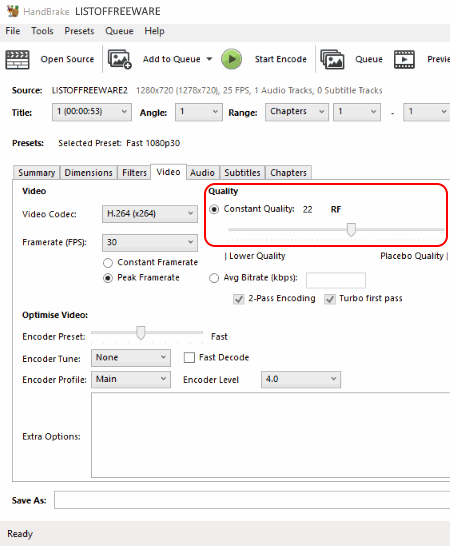Select the Avg Bitrate (kbps) radio button
450x546 pixels.
(214, 278)
